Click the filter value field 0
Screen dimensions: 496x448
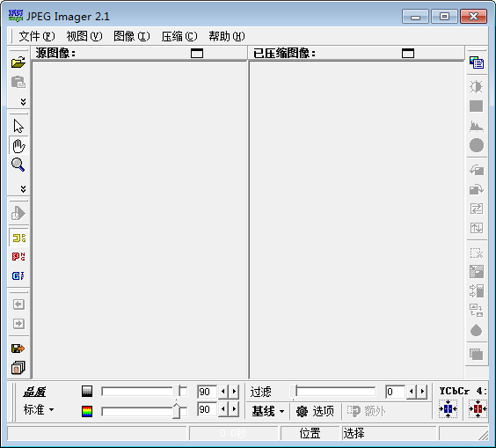pyautogui.click(x=395, y=392)
